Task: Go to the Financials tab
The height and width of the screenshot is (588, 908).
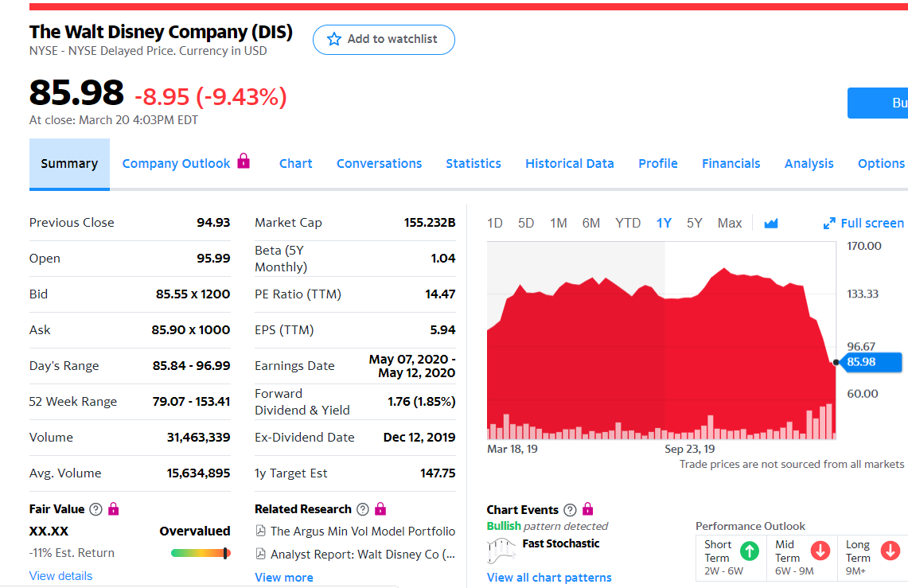Action: pos(731,164)
